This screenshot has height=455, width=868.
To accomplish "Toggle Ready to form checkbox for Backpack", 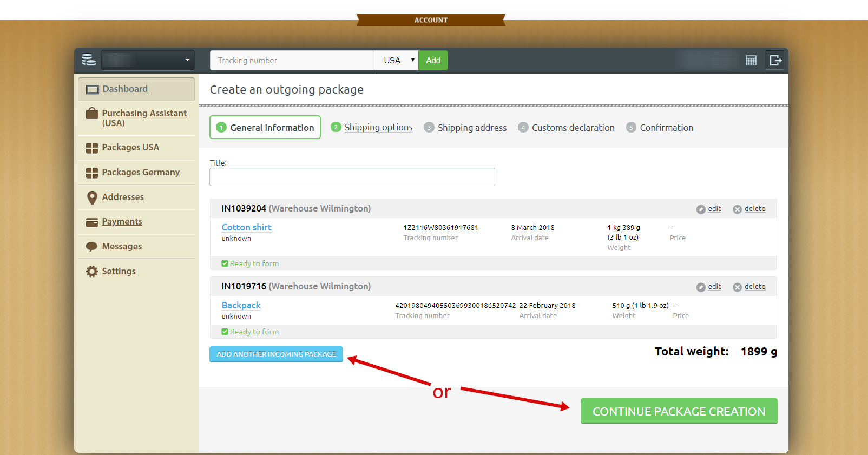I will (x=225, y=332).
